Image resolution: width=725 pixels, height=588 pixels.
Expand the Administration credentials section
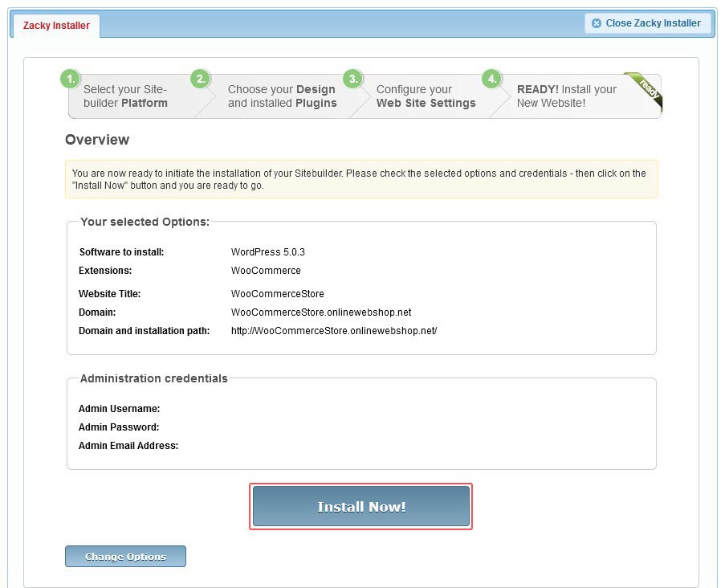(x=153, y=378)
